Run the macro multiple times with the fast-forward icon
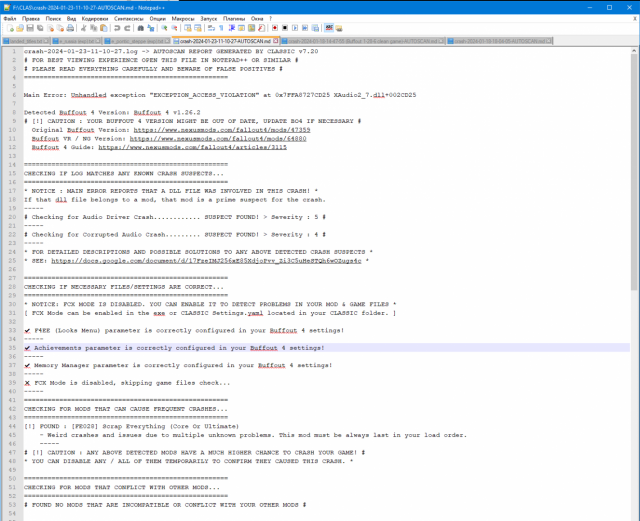The height and width of the screenshot is (521, 640). point(305,28)
